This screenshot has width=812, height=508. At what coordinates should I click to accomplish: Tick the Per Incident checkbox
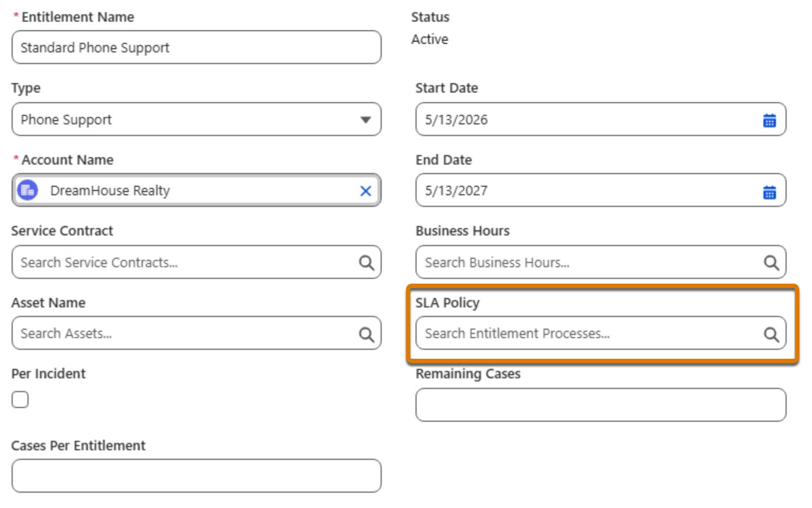point(20,400)
